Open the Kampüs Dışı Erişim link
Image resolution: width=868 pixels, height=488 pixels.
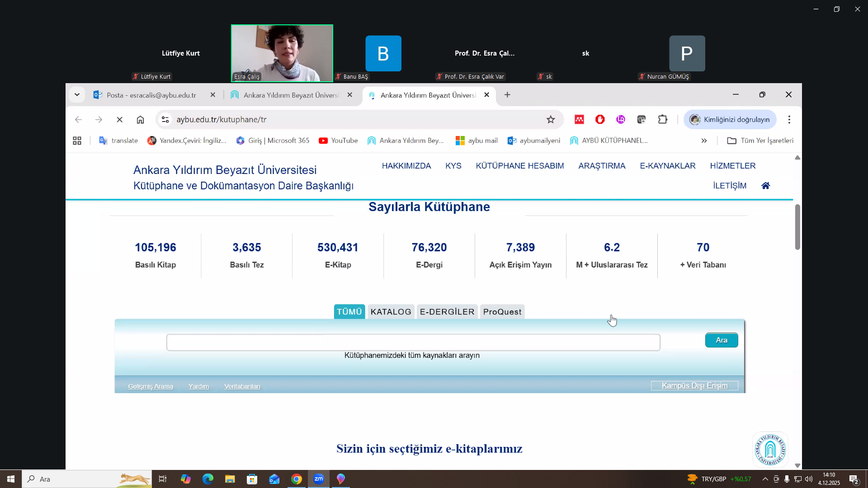(694, 385)
